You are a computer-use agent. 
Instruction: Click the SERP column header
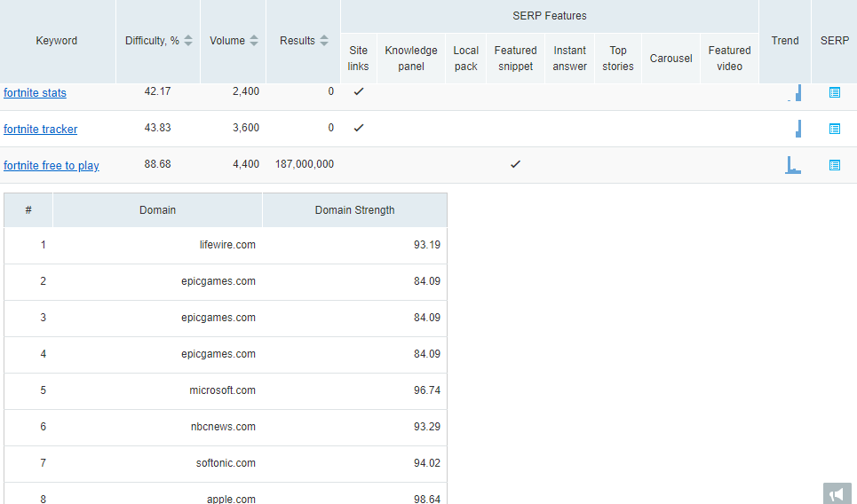835,41
